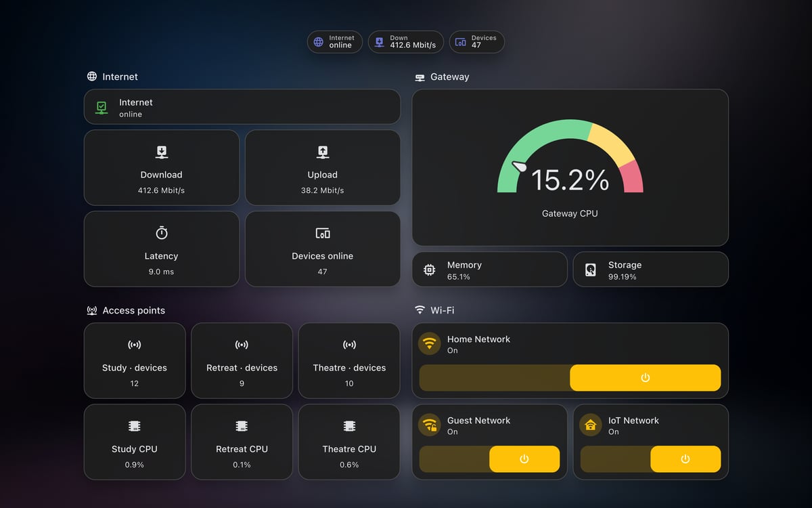Click the Devices online label
The image size is (812, 508).
pos(323,256)
